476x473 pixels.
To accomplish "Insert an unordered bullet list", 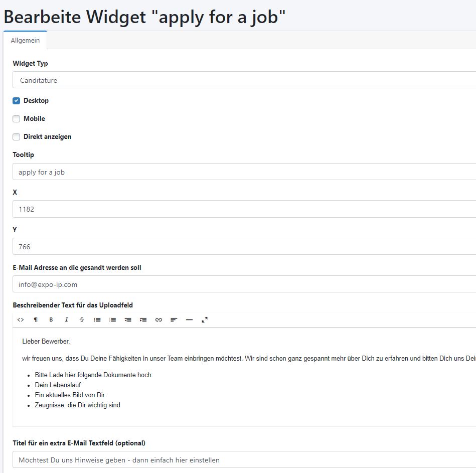I will pyautogui.click(x=97, y=320).
